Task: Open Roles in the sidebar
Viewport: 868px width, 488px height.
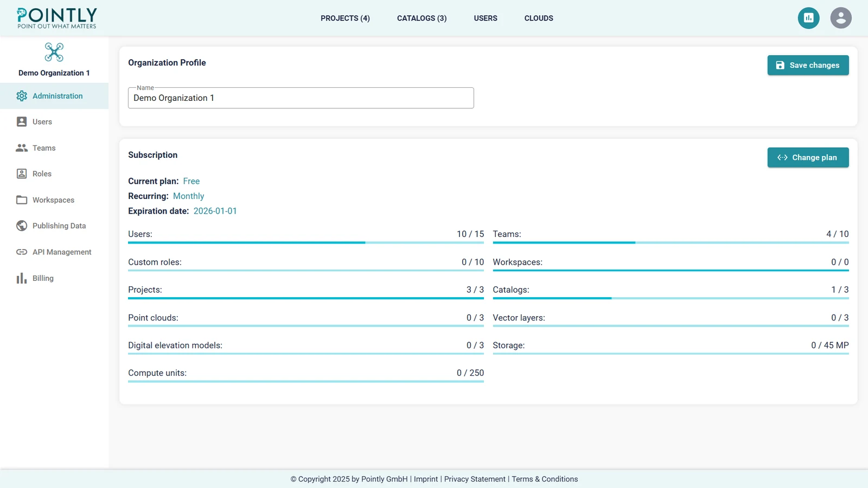Action: point(54,174)
